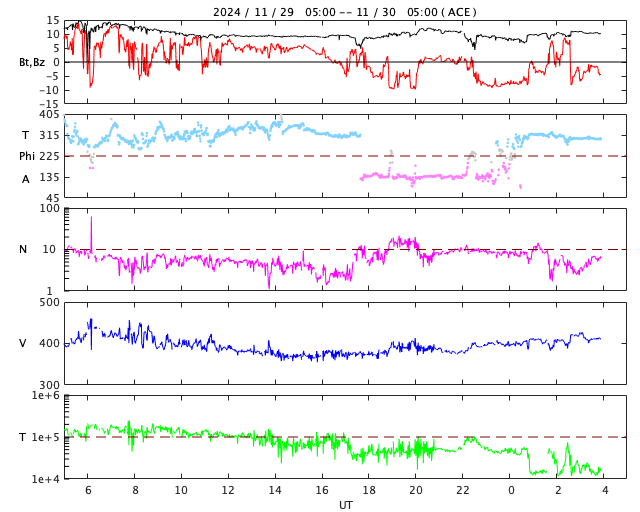Click the '12' hour label on the UT axis
Image resolution: width=640 pixels, height=512 pixels.
point(228,490)
